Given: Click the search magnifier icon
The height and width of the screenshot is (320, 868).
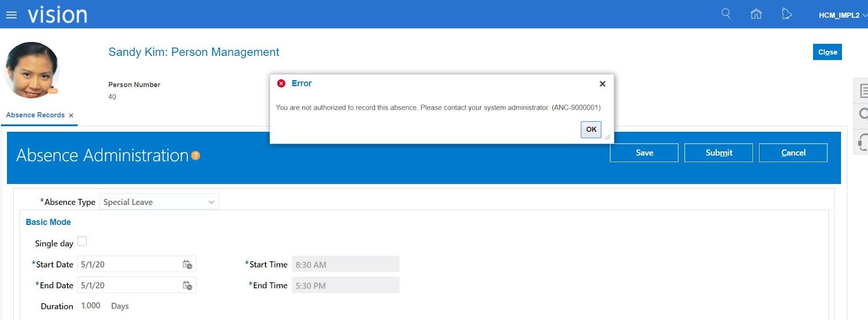Looking at the screenshot, I should point(726,14).
